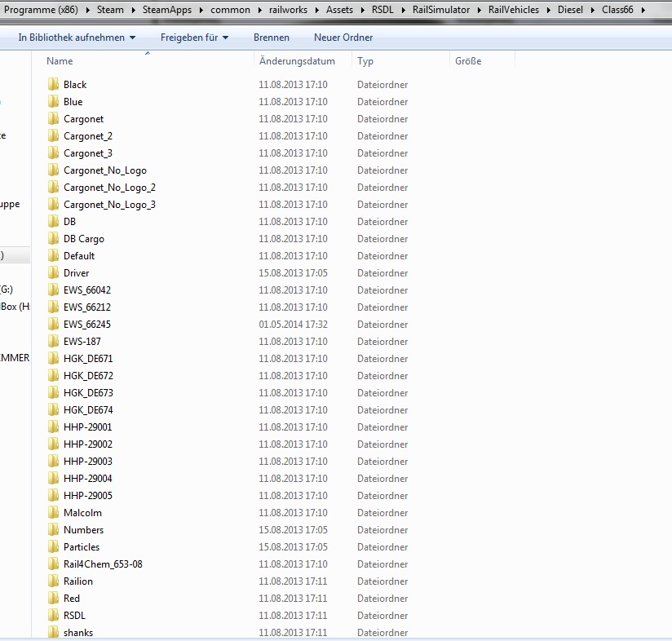
Task: Select the Cargonet_No_Logo folder icon
Action: pos(53,170)
